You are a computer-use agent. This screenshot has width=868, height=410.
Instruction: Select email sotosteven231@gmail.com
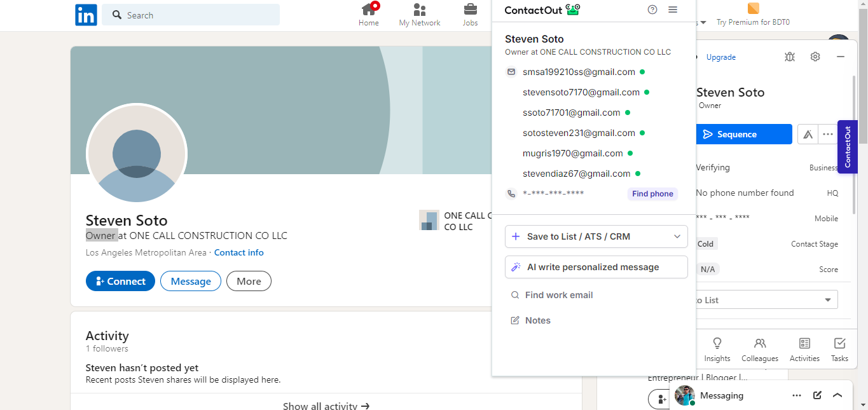(x=579, y=133)
